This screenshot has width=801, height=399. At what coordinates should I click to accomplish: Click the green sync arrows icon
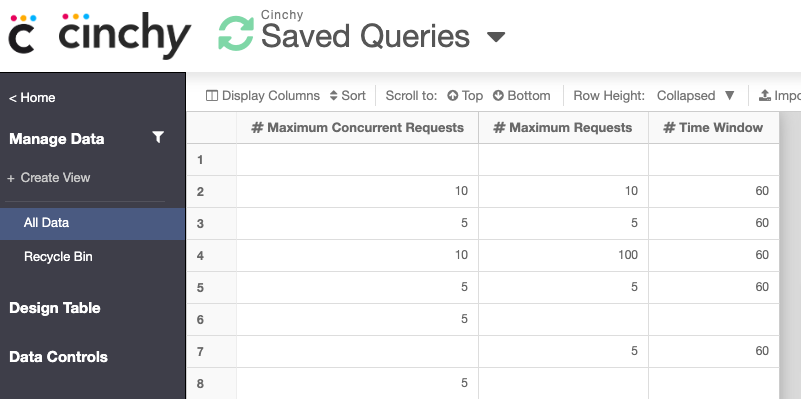236,34
